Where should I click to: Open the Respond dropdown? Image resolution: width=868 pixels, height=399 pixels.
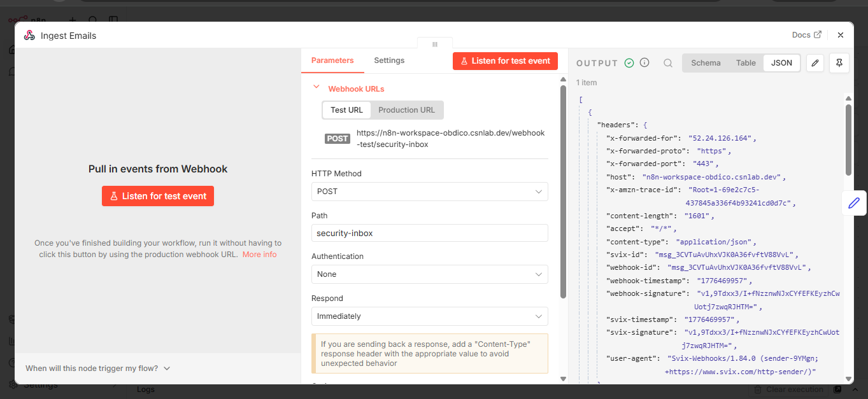tap(429, 316)
